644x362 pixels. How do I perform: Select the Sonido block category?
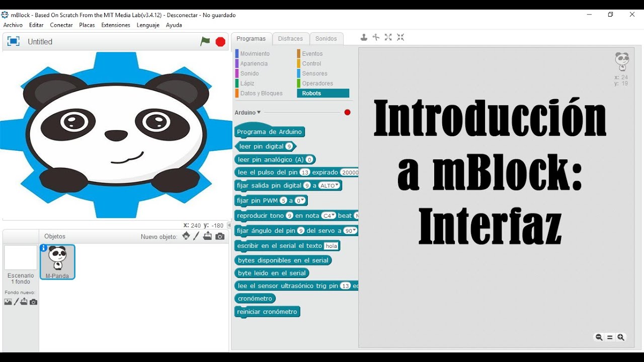[x=250, y=73]
